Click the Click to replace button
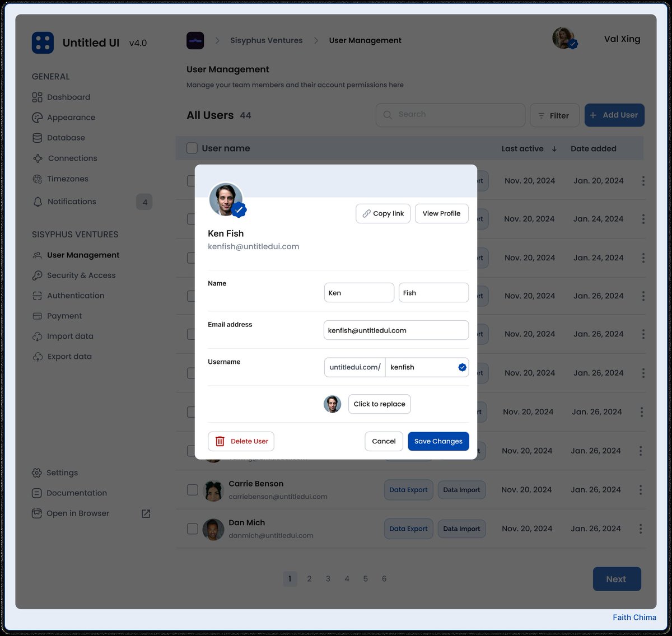The width and height of the screenshot is (672, 636). pos(379,404)
